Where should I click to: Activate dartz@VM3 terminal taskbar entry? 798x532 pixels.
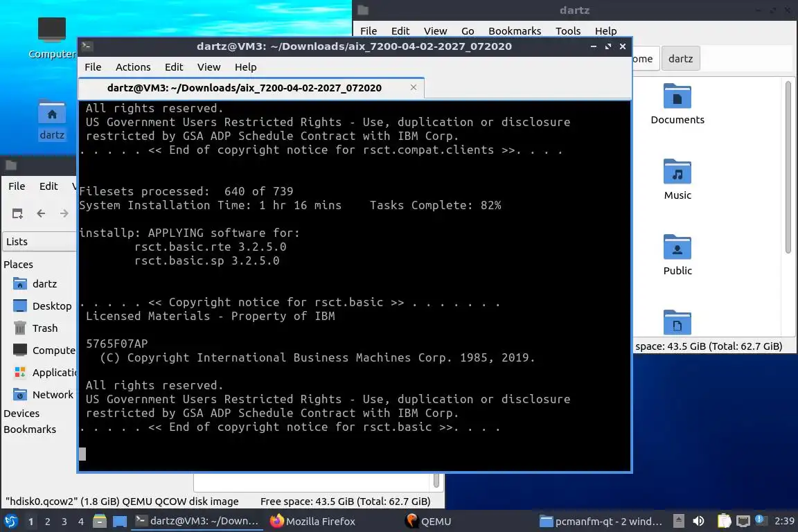197,522
